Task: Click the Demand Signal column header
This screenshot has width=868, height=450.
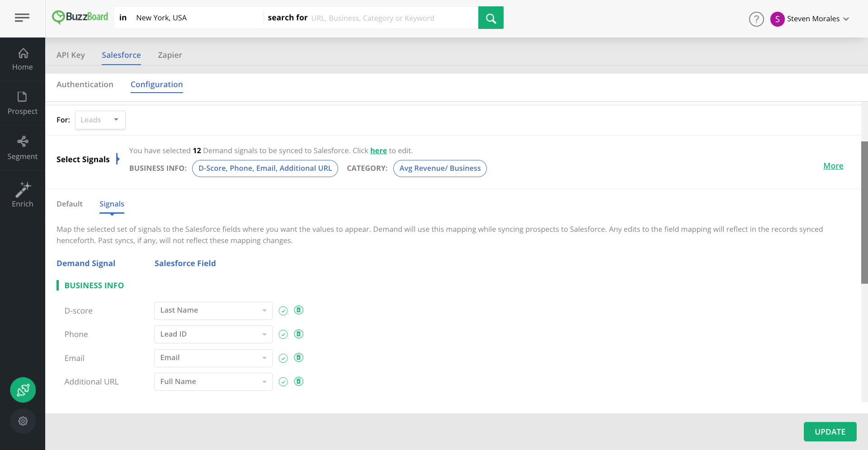Action: point(86,263)
